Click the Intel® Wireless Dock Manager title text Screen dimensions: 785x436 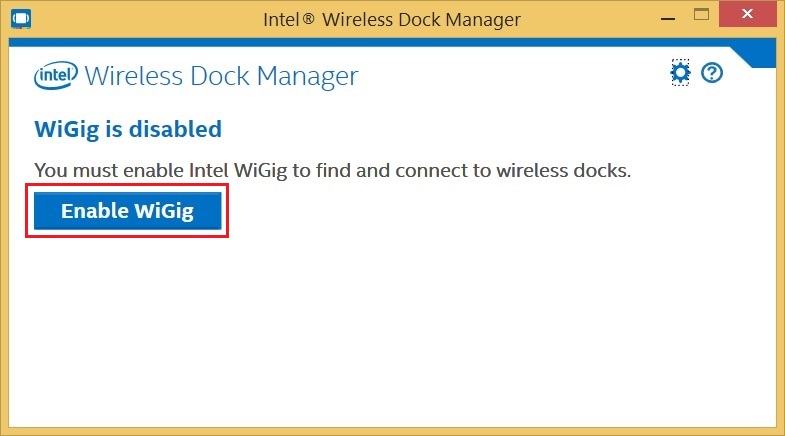[391, 19]
